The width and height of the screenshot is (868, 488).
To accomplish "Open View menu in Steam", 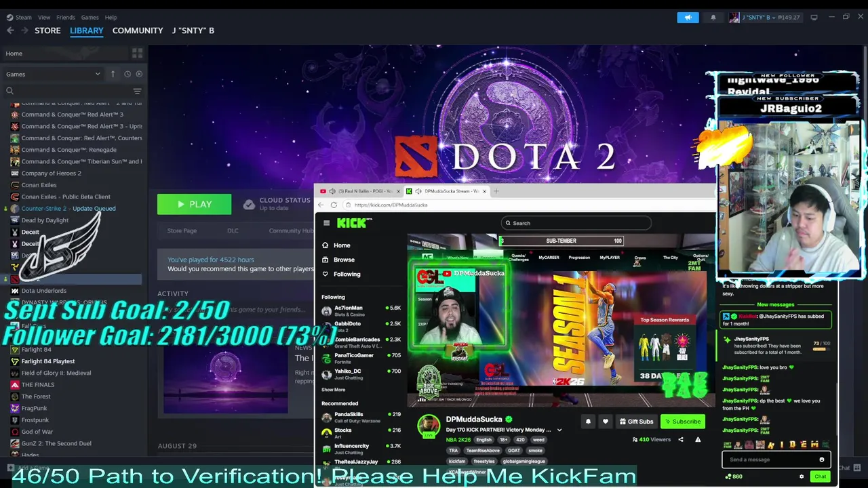I will click(44, 17).
